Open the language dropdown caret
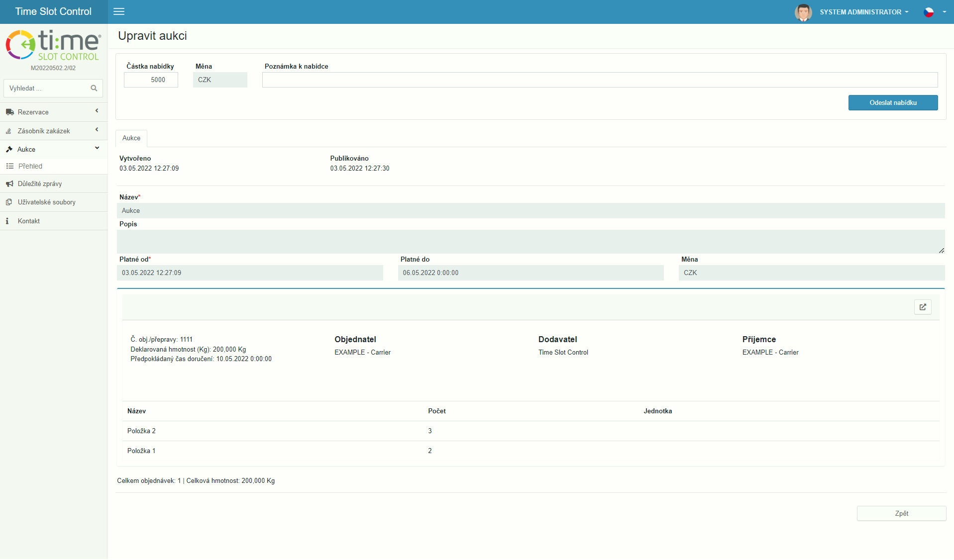The height and width of the screenshot is (560, 954). coord(944,12)
